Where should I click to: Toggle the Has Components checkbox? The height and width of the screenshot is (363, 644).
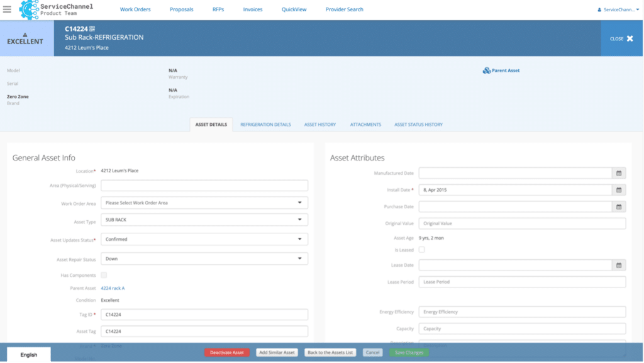click(x=104, y=276)
